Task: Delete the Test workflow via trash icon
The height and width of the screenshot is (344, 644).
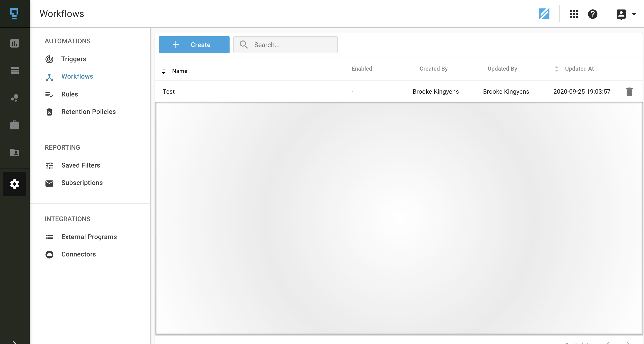Action: click(x=629, y=92)
